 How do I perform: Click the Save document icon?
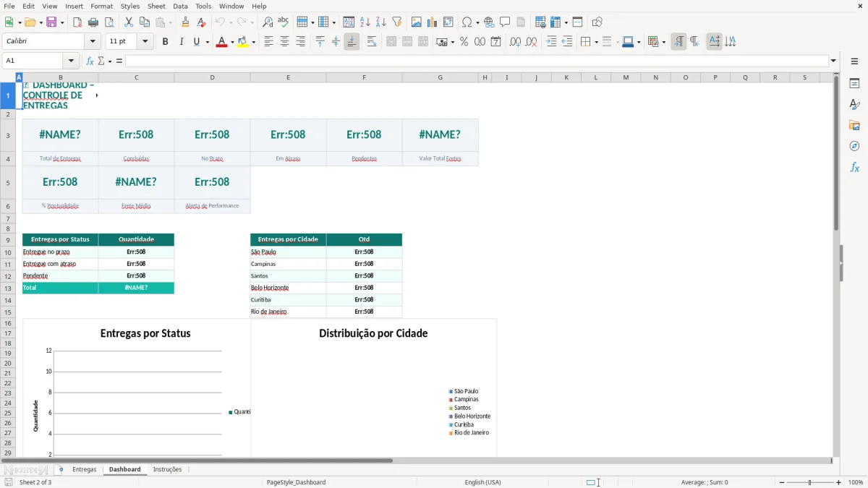(51, 22)
